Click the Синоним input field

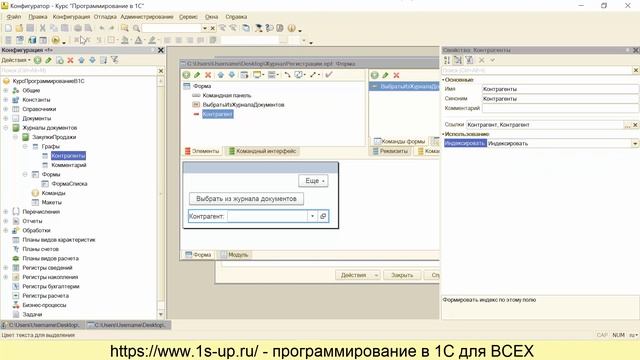pos(560,99)
